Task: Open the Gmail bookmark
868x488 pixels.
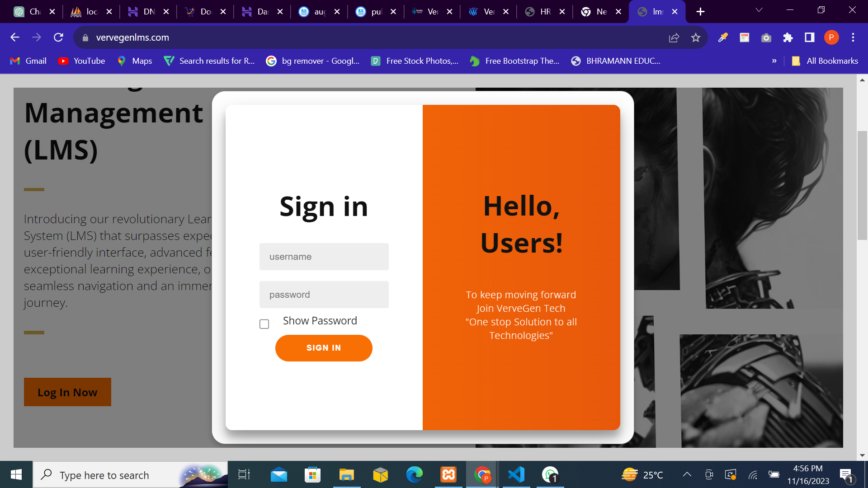Action: click(28, 61)
